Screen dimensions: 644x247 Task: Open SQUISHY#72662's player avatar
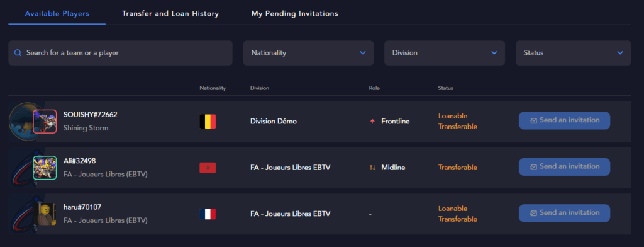click(x=45, y=122)
